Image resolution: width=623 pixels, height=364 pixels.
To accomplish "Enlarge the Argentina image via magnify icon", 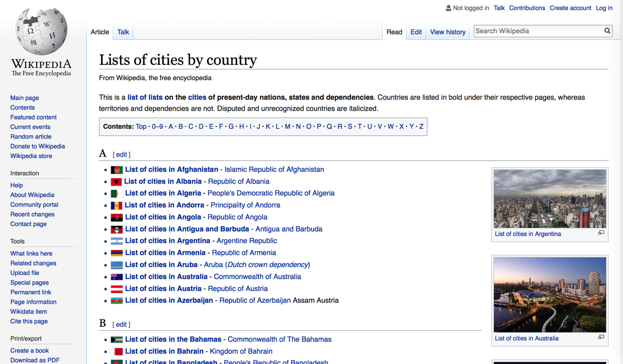I will (x=601, y=233).
